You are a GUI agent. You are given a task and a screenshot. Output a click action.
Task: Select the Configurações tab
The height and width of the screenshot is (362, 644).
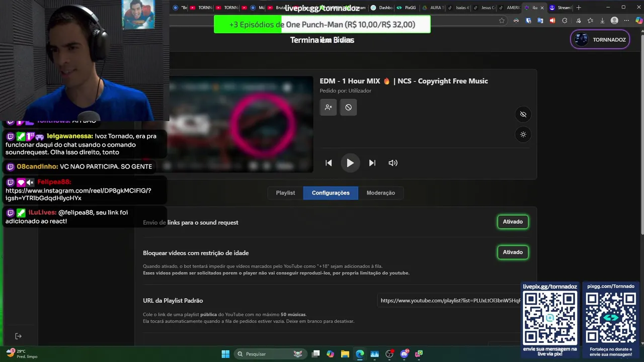coord(331,193)
